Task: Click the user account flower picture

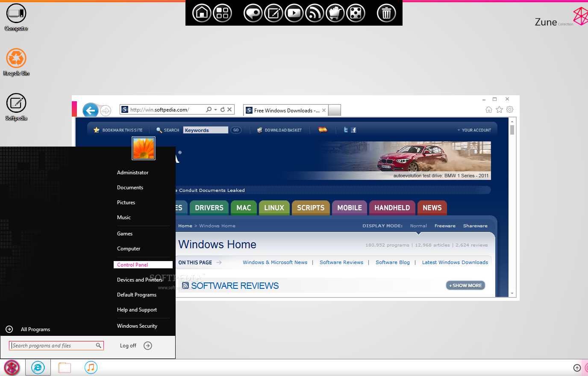Action: pos(144,148)
